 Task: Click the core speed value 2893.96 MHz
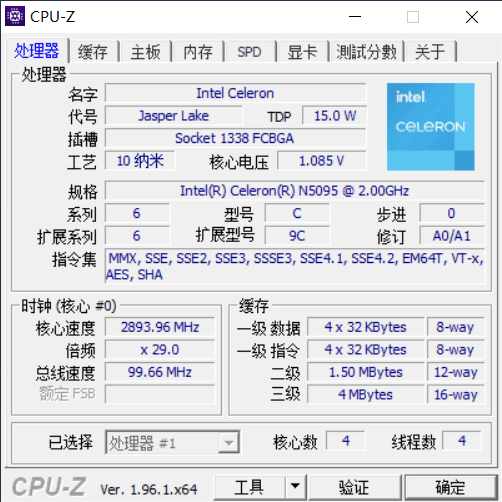160,327
